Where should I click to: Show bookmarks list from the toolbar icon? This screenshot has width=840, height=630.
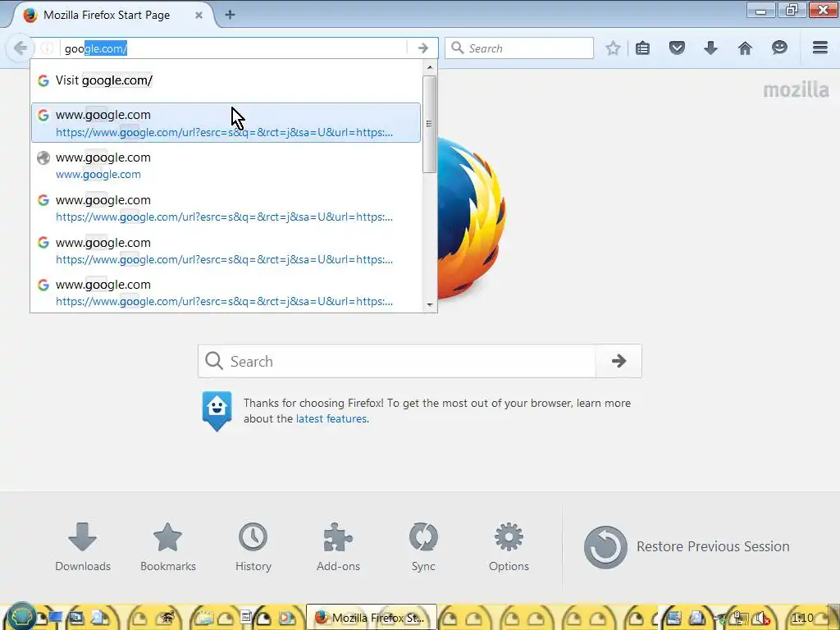point(643,48)
